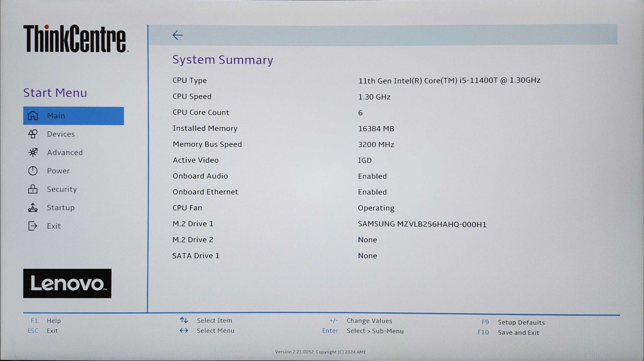Click the Lenovo logo
644x361 pixels.
pyautogui.click(x=67, y=283)
